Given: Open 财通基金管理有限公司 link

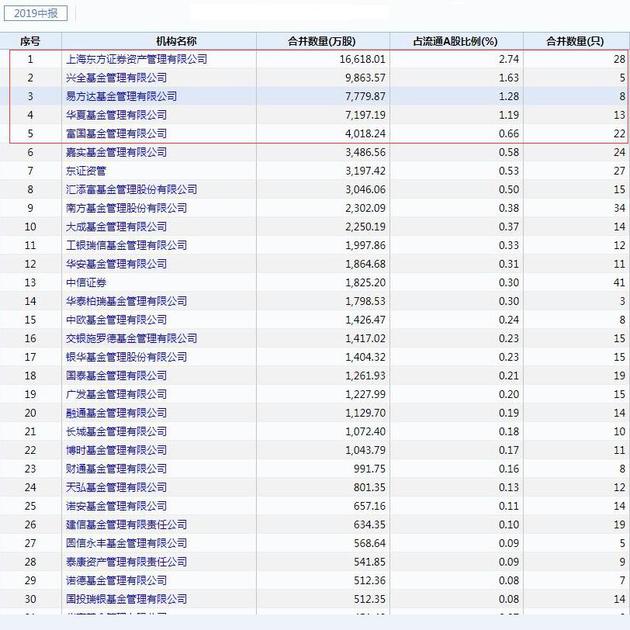Looking at the screenshot, I should (x=117, y=468).
